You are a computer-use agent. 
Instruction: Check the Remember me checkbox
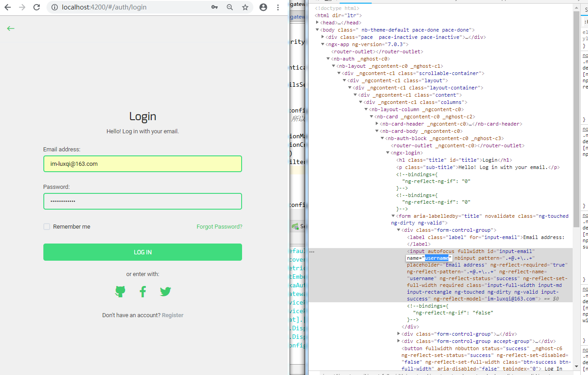pyautogui.click(x=47, y=226)
